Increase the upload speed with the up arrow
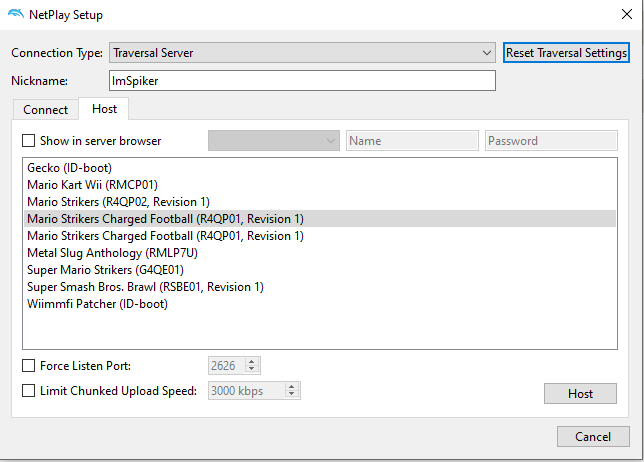The height and width of the screenshot is (462, 644). [292, 387]
